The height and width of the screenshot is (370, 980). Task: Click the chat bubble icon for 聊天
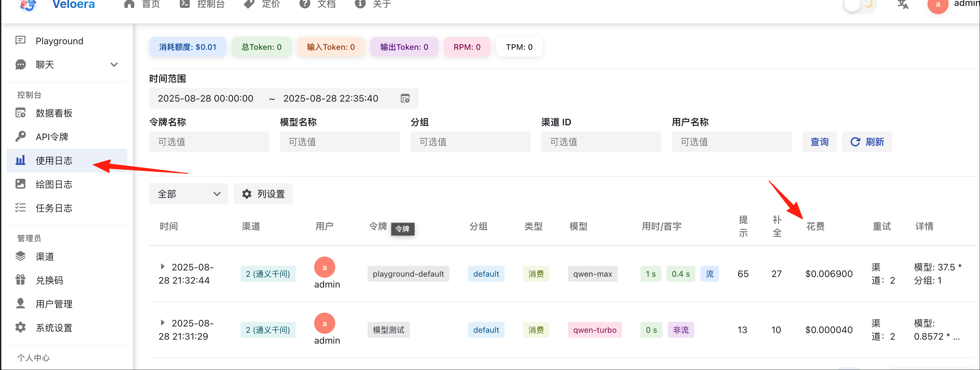(x=20, y=64)
